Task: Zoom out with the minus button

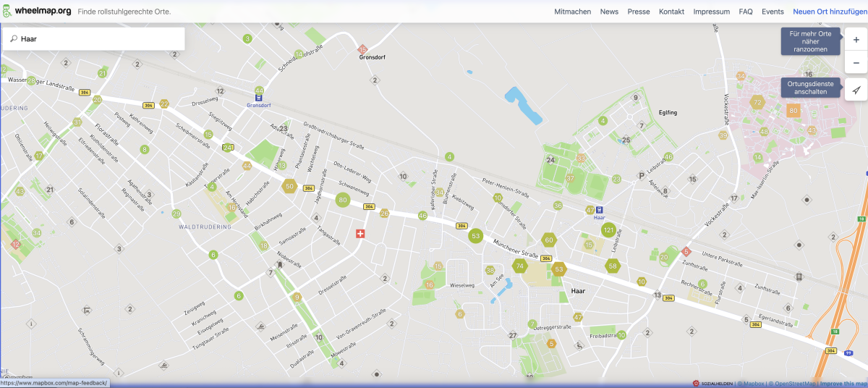Action: coord(856,63)
